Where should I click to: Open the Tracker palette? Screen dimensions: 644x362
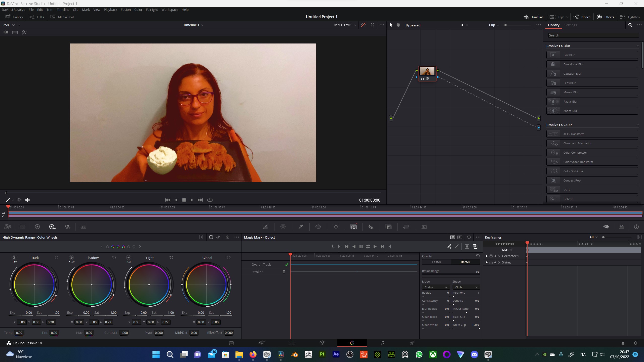(x=336, y=227)
